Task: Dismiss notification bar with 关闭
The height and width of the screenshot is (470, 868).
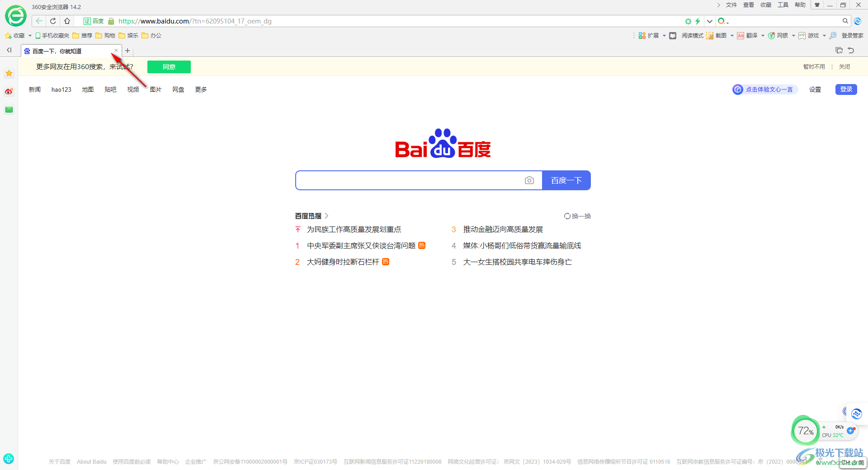Action: point(844,67)
